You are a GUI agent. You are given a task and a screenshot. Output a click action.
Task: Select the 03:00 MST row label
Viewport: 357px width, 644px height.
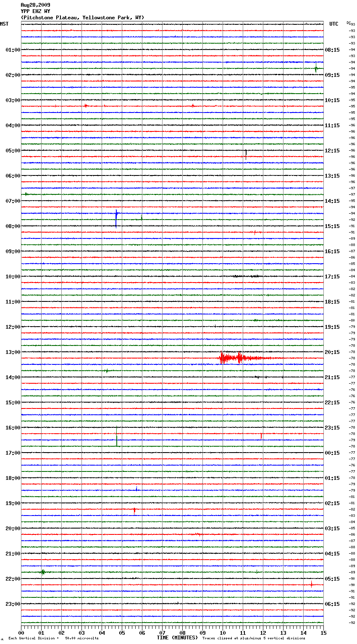pyautogui.click(x=13, y=100)
